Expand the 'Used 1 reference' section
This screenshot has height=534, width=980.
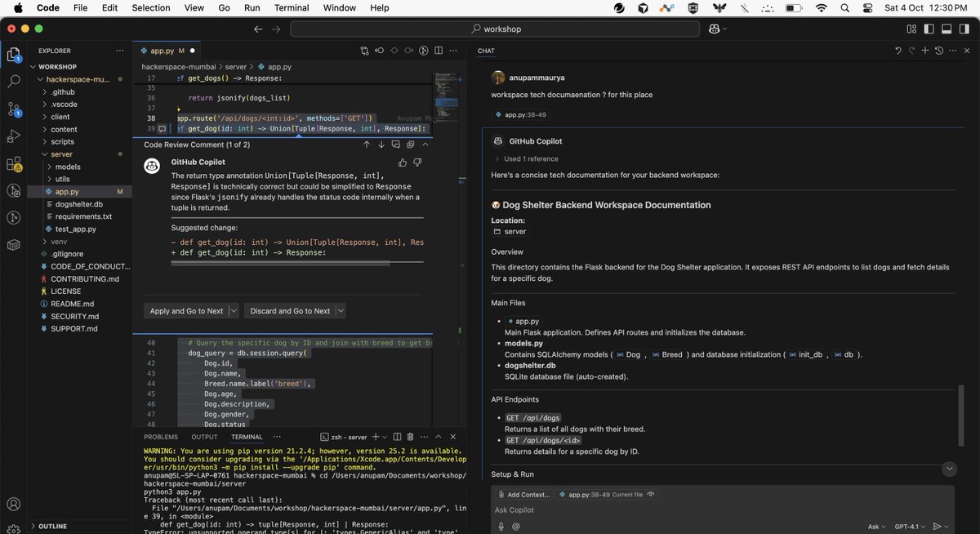pos(526,159)
